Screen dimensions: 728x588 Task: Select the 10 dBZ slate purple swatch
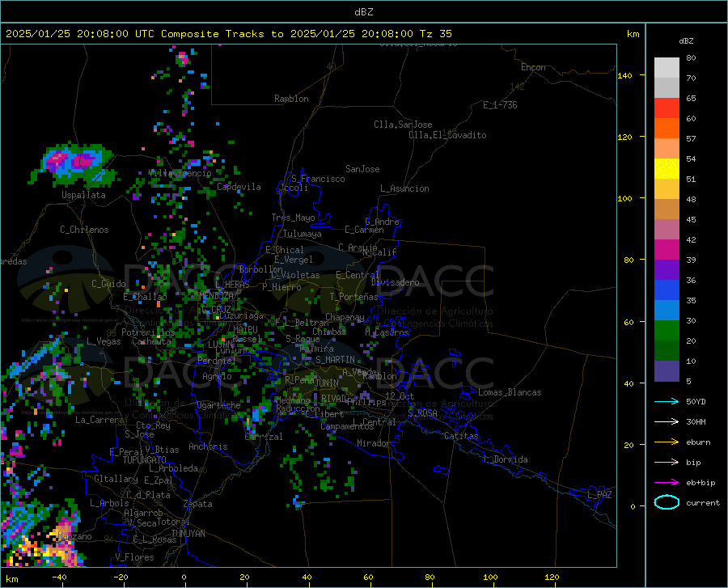[x=667, y=370]
